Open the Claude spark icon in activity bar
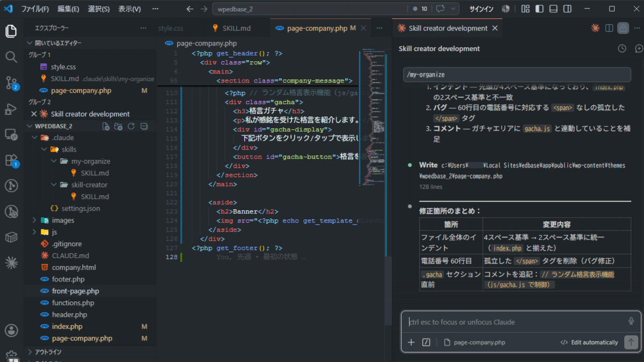Image resolution: width=644 pixels, height=362 pixels. pos(11,263)
